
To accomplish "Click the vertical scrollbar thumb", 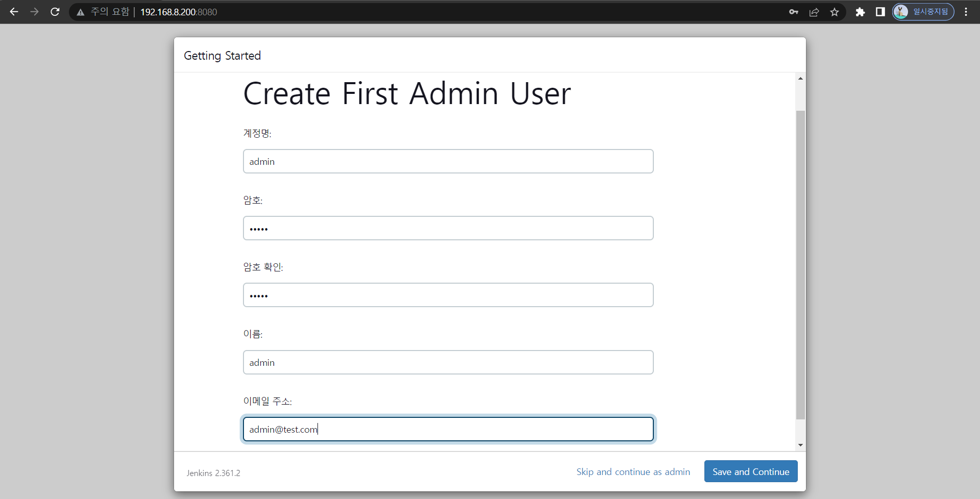I will [800, 265].
